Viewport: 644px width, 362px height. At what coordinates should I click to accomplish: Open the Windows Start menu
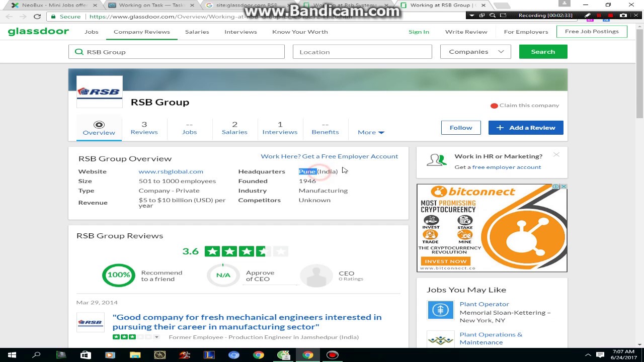pos(12,355)
